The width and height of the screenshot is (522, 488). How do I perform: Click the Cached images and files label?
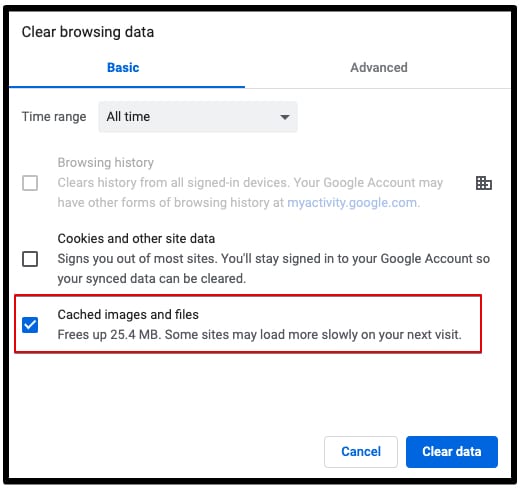128,315
